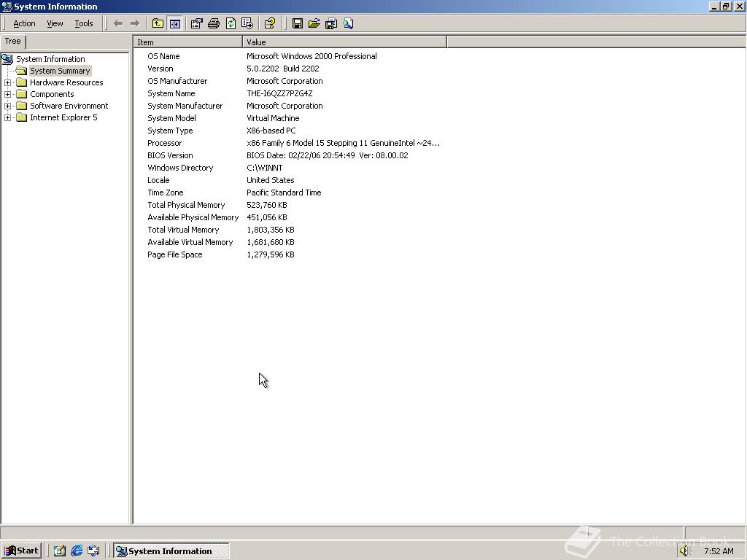747x560 pixels.
Task: Click value 5.0.2202 Build 2202
Action: 283,69
